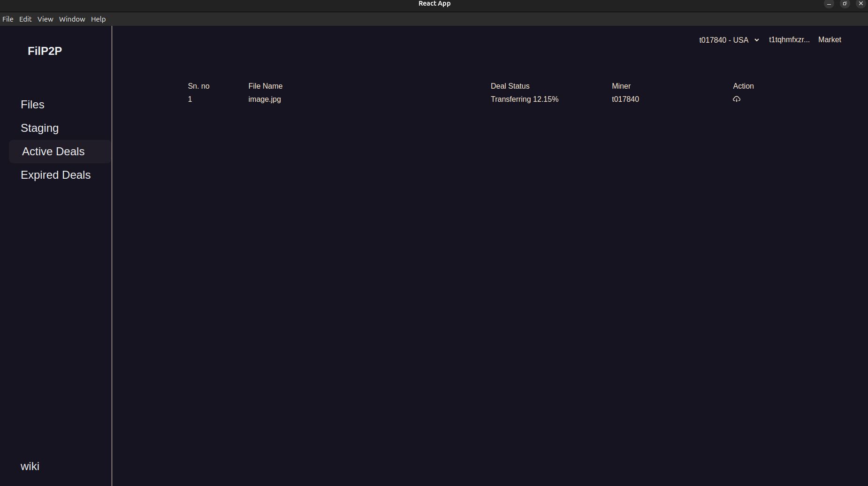Select Active Deals in the sidebar
Viewport: 868px width, 486px height.
tap(60, 152)
